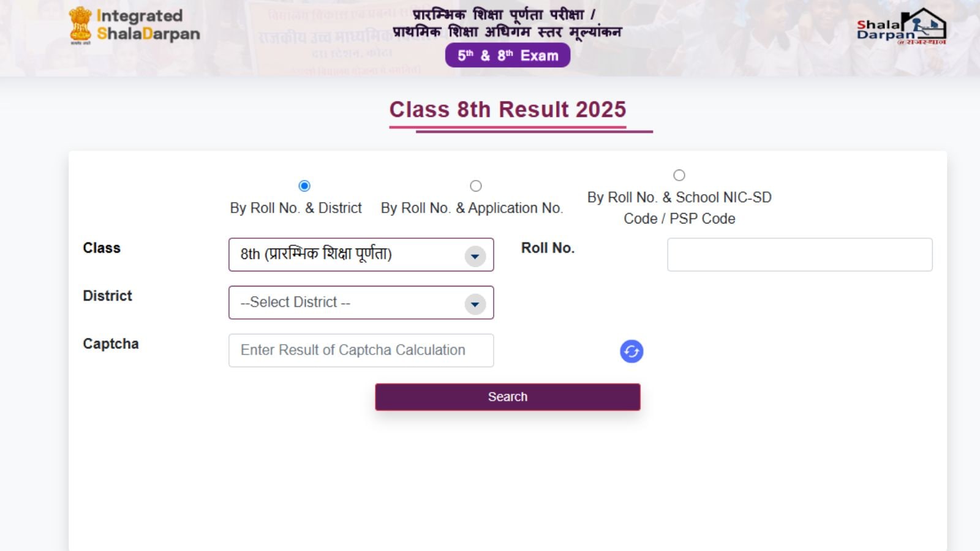980x551 pixels.
Task: Click the Integrated ShalaDarpan emblem logo
Action: coord(80,24)
